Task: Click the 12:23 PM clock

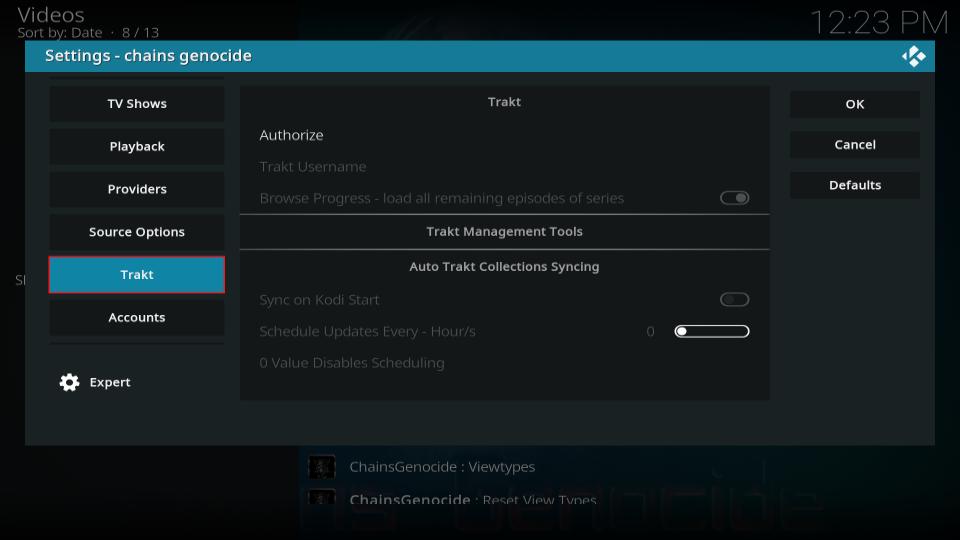Action: [879, 23]
